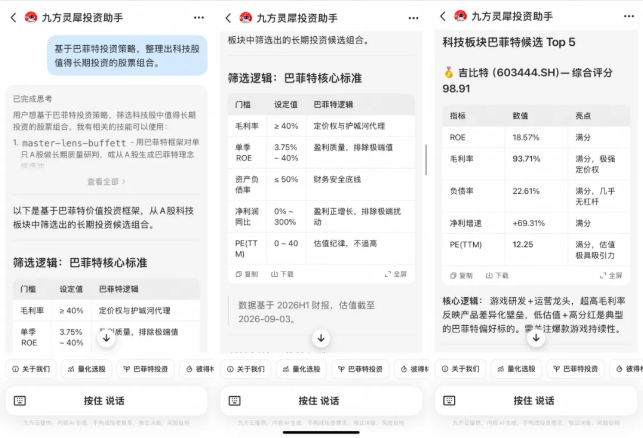Viewport: 643px width, 438px height.
Task: Tap 科技板块巴菲特候选 Top 5 heading
Action: pyautogui.click(x=508, y=42)
